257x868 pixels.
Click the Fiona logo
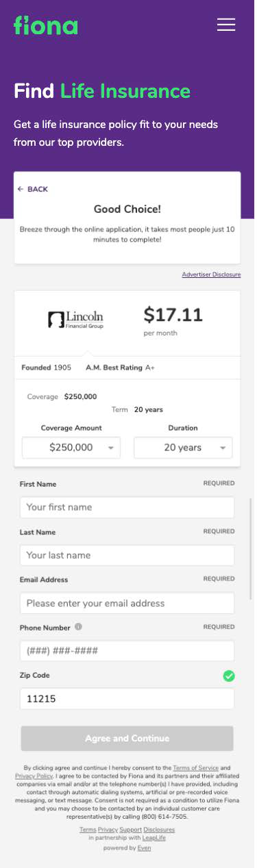coord(45,25)
